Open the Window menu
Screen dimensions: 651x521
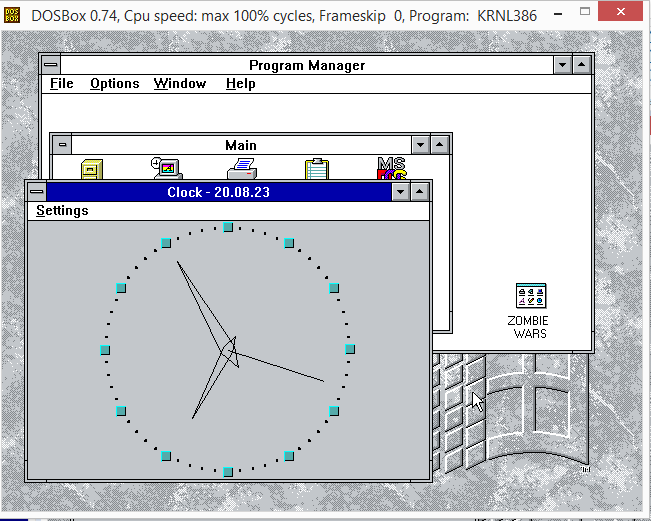180,84
